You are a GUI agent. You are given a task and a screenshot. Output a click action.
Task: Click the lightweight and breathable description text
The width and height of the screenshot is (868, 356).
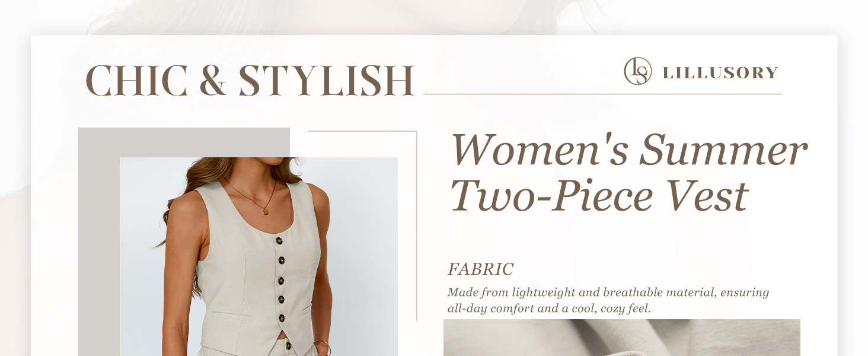pyautogui.click(x=608, y=293)
